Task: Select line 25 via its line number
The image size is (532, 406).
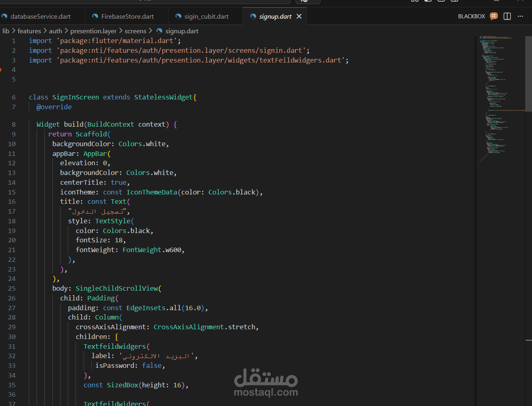Action: tap(12, 289)
